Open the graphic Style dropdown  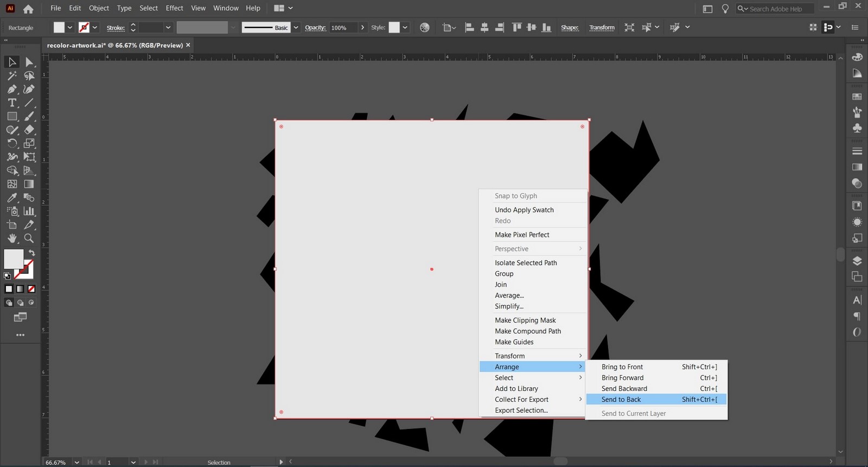(405, 27)
